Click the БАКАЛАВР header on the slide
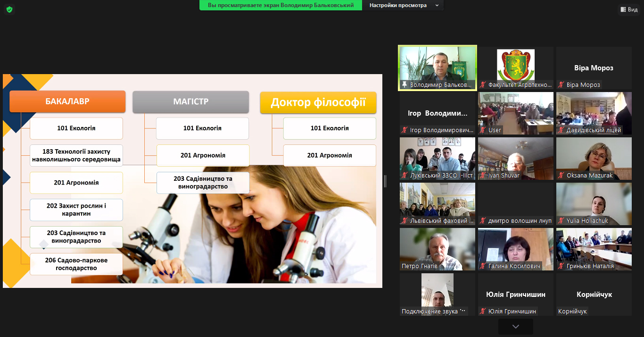644x337 pixels. (x=67, y=101)
